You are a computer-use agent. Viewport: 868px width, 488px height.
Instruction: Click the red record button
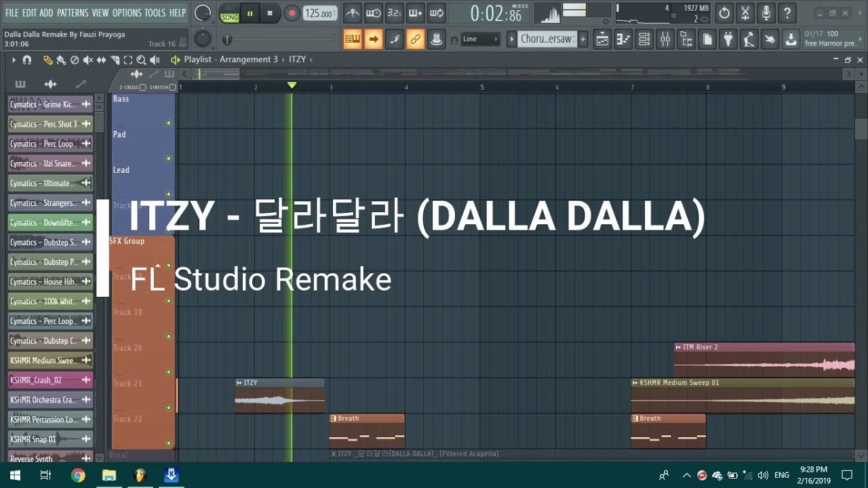[292, 13]
